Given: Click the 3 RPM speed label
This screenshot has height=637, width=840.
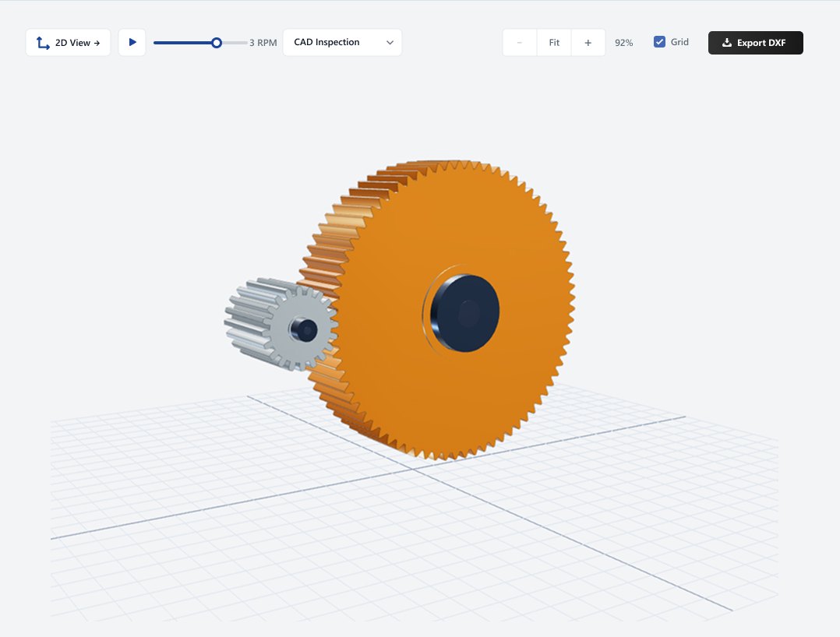Looking at the screenshot, I should pos(263,43).
